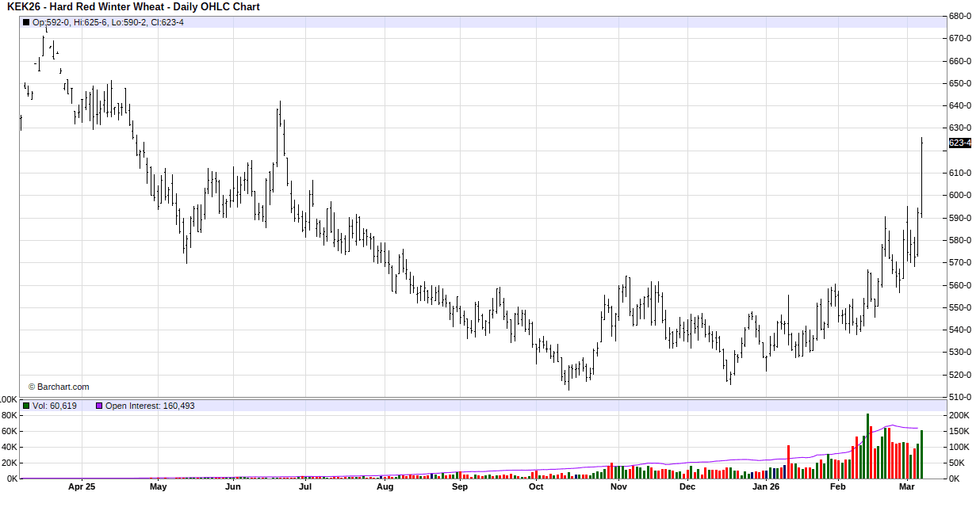The image size is (980, 511).
Task: Click the green Vol legend square
Action: point(26,406)
